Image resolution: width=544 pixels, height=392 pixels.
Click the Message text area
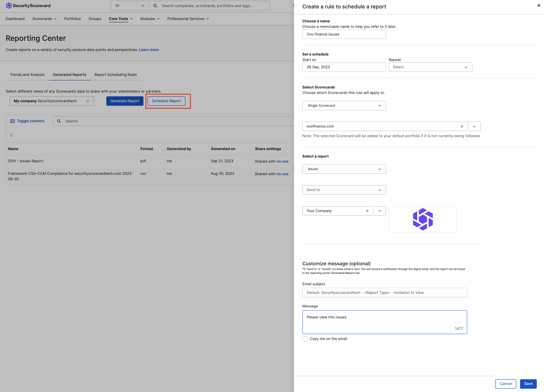(385, 322)
